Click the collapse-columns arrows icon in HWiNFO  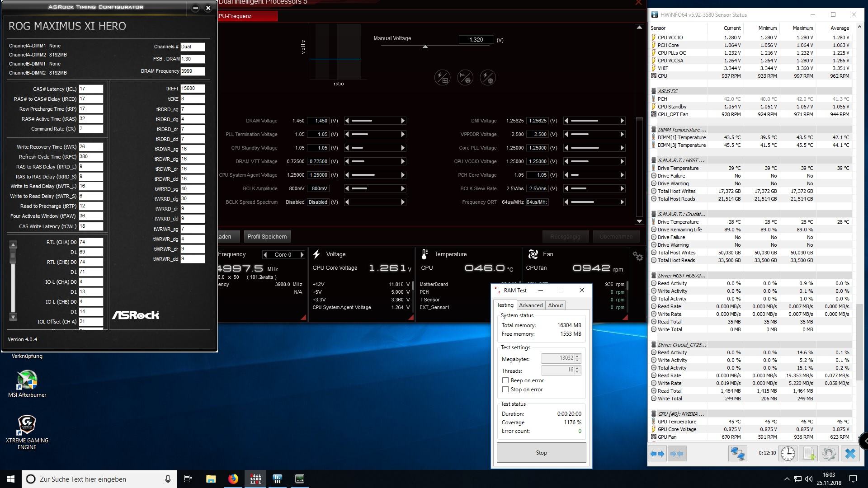pyautogui.click(x=677, y=453)
